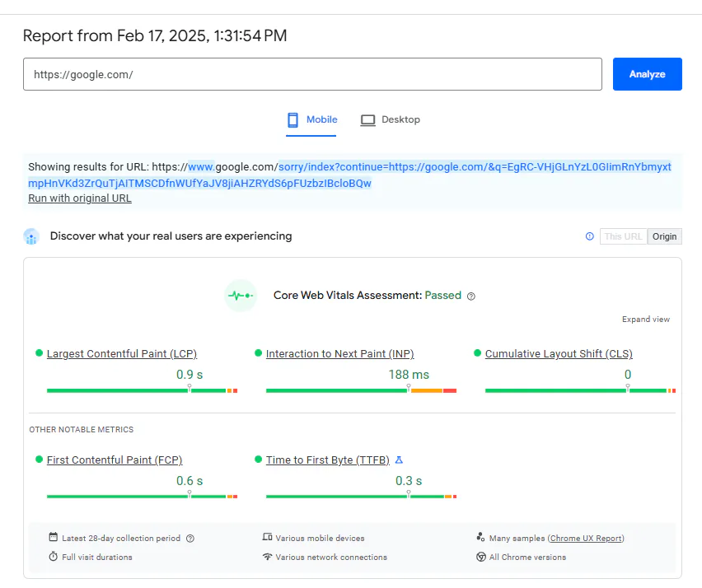The width and height of the screenshot is (702, 588).
Task: Click the green status dot beside TTFB
Action: coord(258,460)
